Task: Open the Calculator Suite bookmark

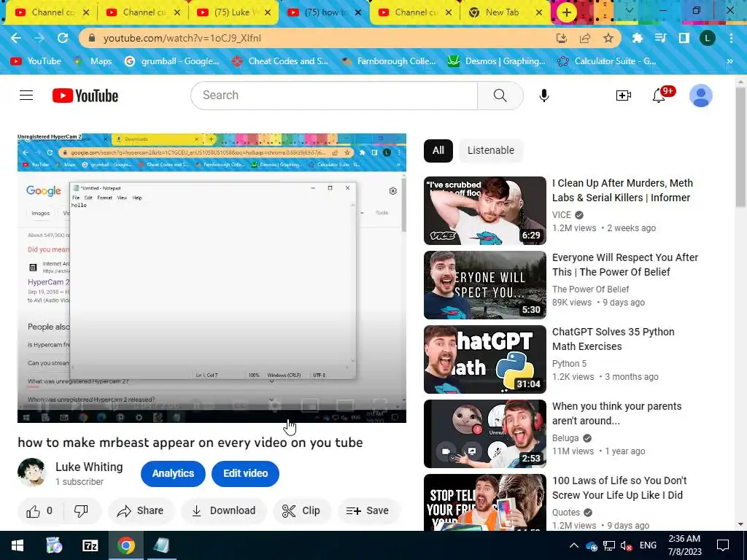Action: 607,61
